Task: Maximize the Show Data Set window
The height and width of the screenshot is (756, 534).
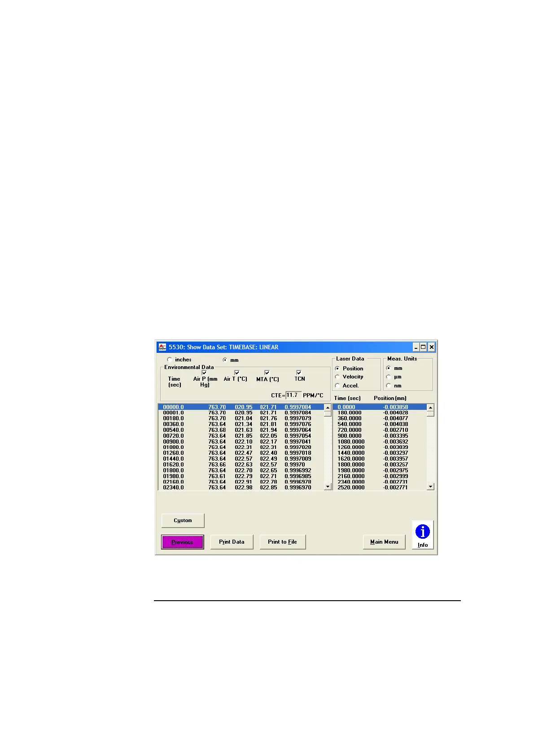Action: tap(423, 347)
